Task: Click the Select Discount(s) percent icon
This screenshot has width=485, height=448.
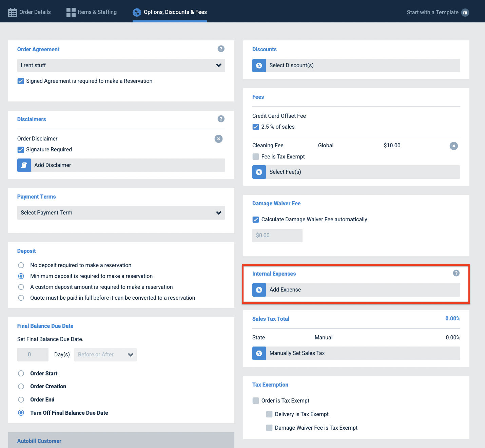Action: pyautogui.click(x=259, y=66)
